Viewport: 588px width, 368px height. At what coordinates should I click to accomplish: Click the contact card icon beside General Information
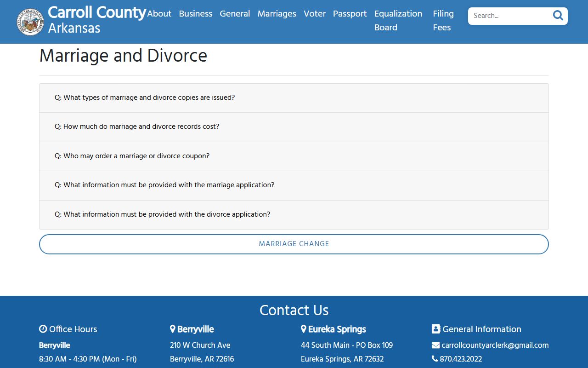pyautogui.click(x=436, y=329)
